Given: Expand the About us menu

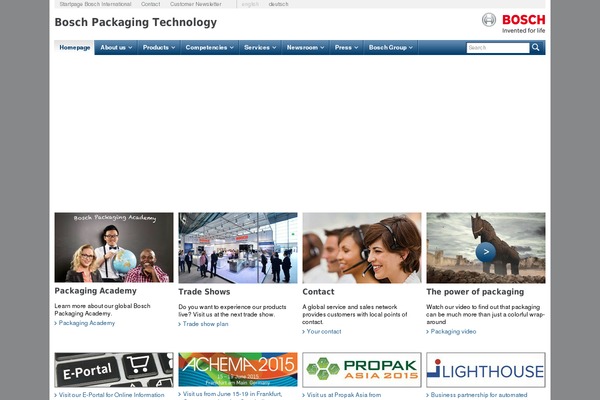Looking at the screenshot, I should pos(116,47).
